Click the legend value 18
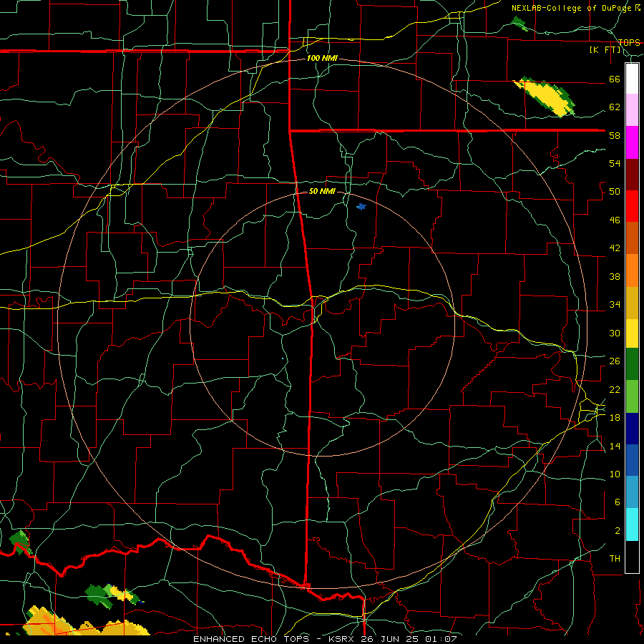644x644 pixels. [x=615, y=418]
